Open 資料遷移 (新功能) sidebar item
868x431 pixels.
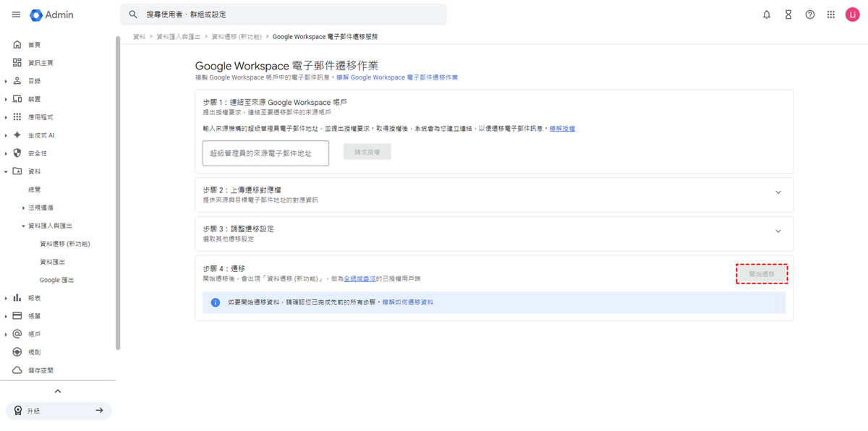pos(64,244)
